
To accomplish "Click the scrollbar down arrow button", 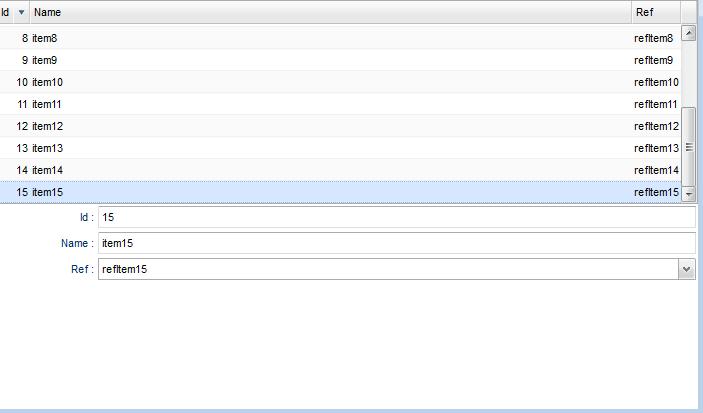I will (688, 194).
